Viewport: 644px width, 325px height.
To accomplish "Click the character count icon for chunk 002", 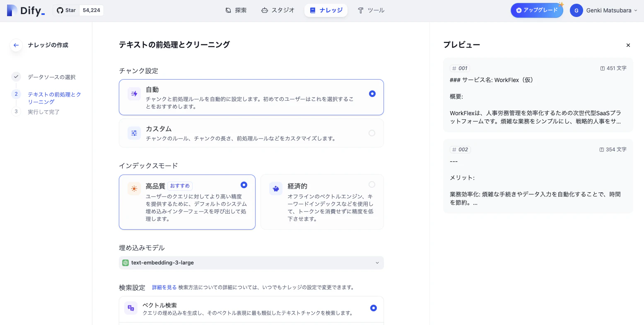I will tap(602, 150).
